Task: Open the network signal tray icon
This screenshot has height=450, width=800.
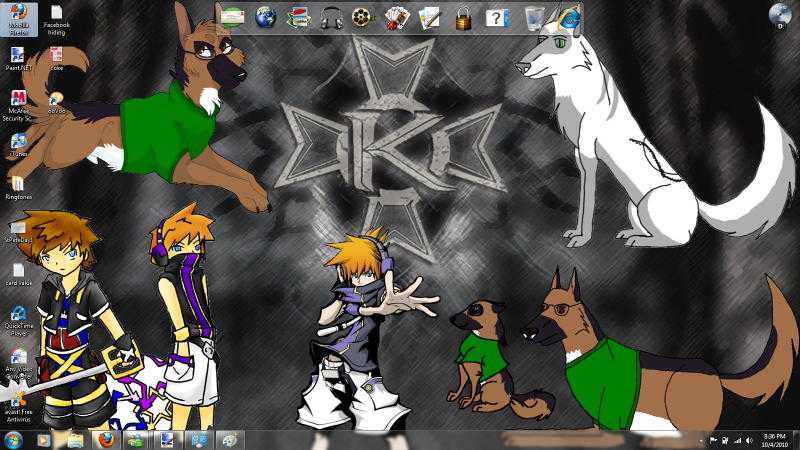Action: [x=737, y=440]
